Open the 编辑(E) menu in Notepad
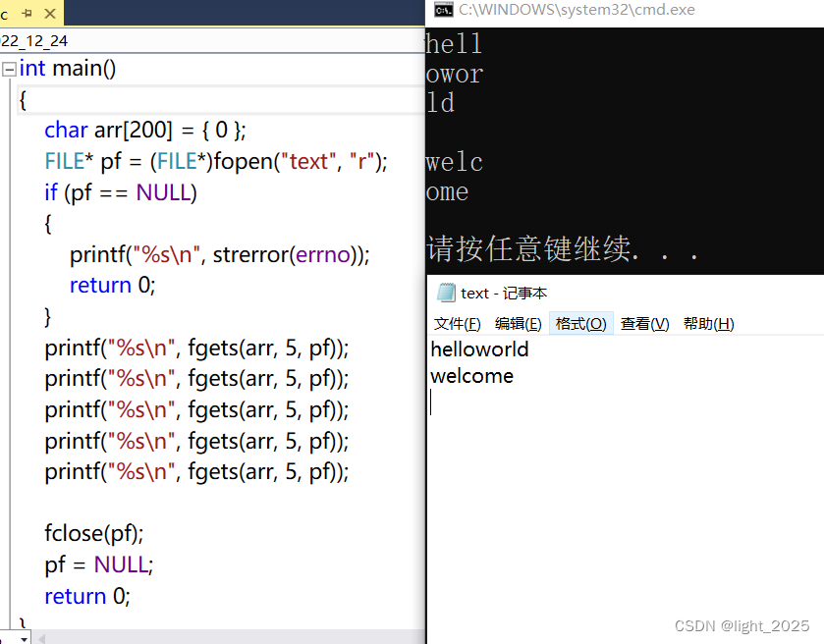 [x=519, y=324]
